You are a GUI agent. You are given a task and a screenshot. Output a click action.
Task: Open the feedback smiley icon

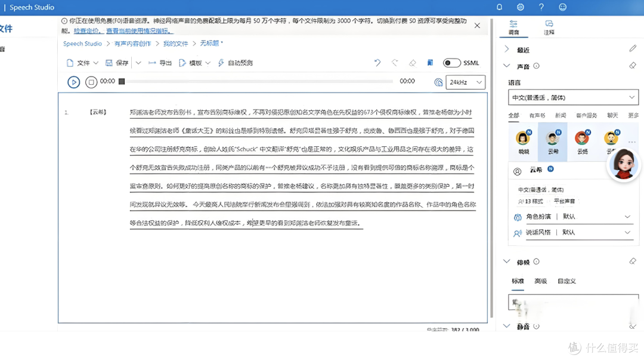(x=563, y=7)
